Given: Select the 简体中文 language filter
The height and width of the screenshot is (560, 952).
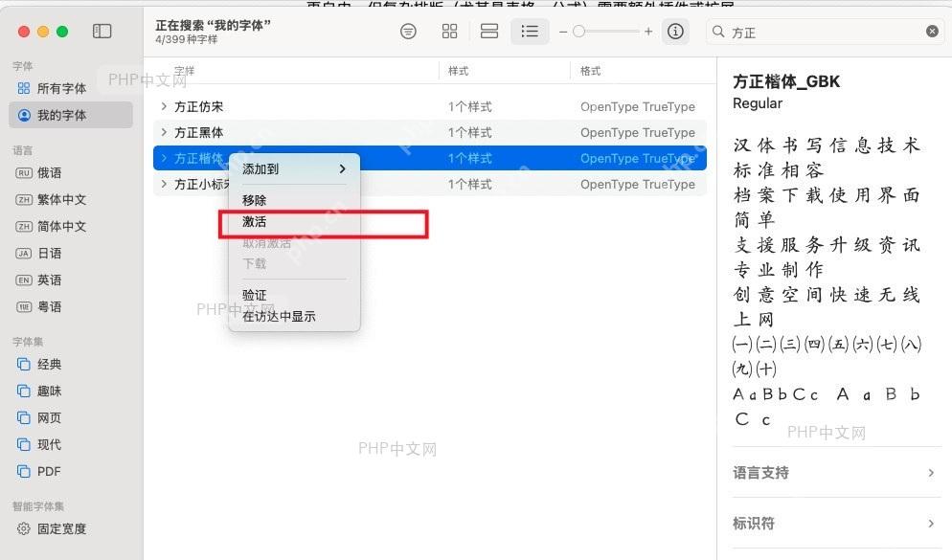Looking at the screenshot, I should 51,226.
